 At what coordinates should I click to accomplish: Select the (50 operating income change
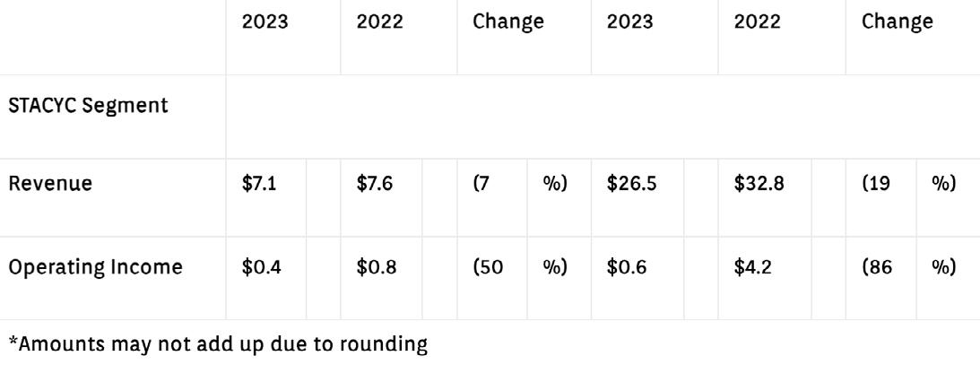(x=488, y=267)
